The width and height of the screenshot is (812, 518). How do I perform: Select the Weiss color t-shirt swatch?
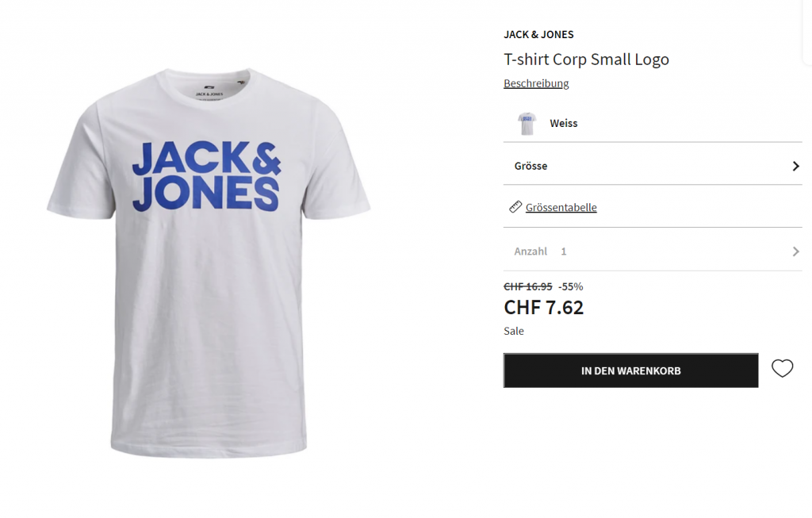[x=527, y=123]
